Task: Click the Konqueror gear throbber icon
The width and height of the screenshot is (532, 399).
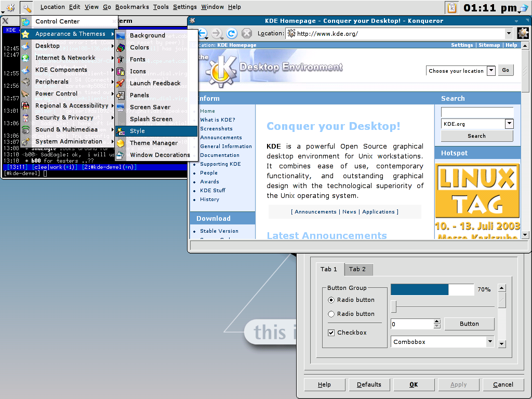Action: tap(523, 33)
